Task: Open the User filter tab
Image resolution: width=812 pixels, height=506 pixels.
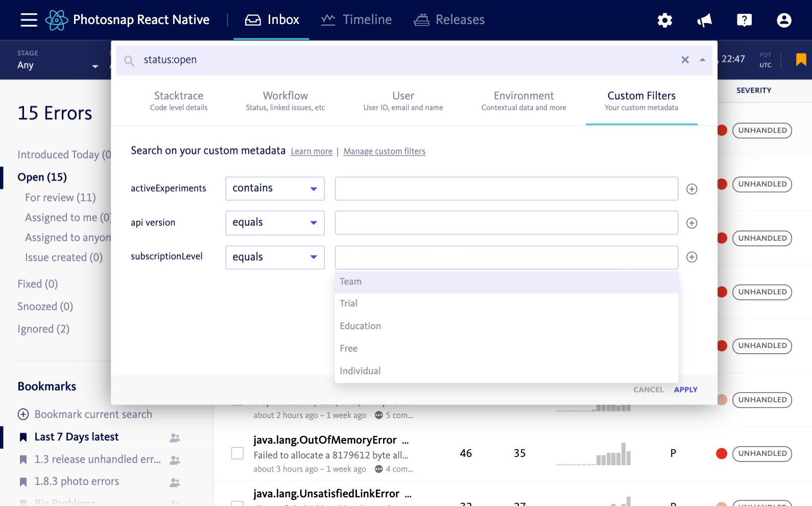Action: [403, 101]
